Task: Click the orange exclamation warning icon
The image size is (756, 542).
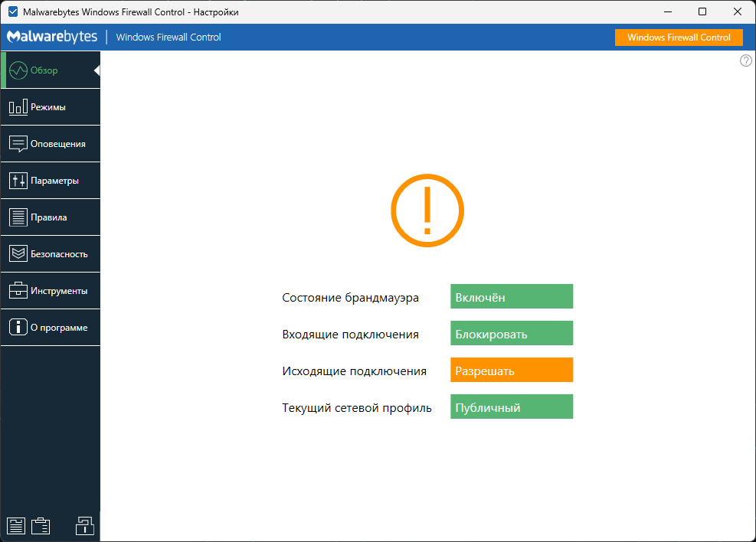Action: (x=427, y=211)
